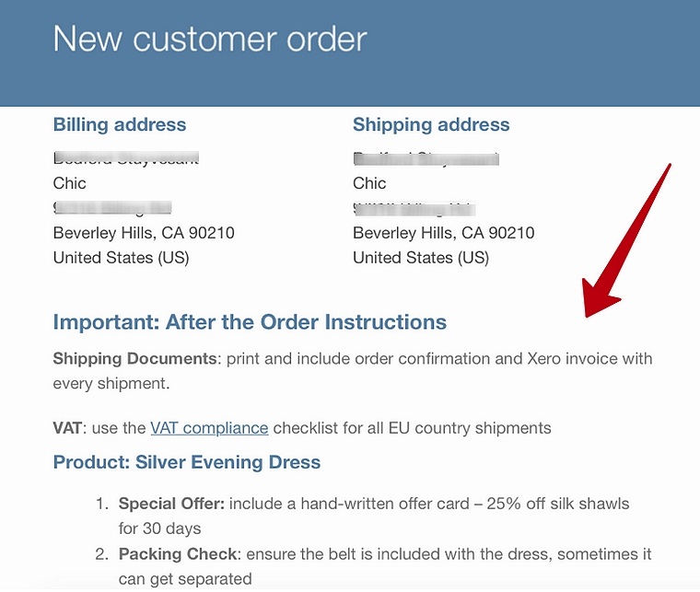
Task: Click Beverley Hills city line in Billing address
Action: (144, 233)
